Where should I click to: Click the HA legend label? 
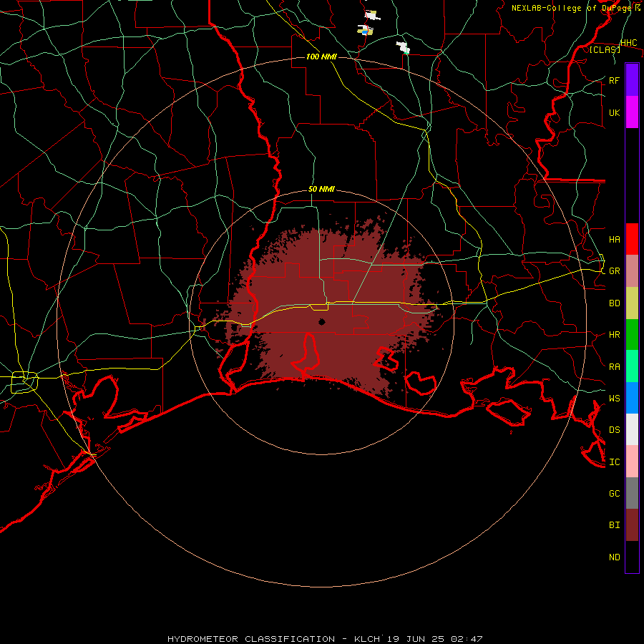614,240
